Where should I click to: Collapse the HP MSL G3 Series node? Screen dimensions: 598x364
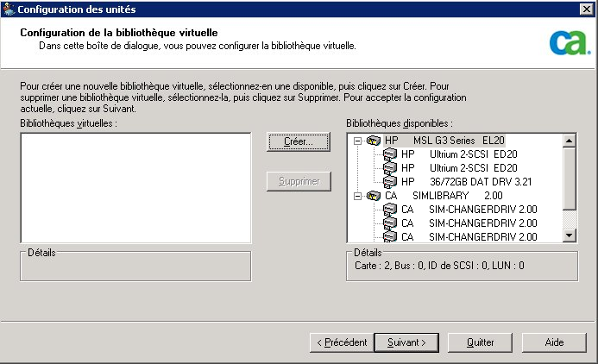pos(356,141)
